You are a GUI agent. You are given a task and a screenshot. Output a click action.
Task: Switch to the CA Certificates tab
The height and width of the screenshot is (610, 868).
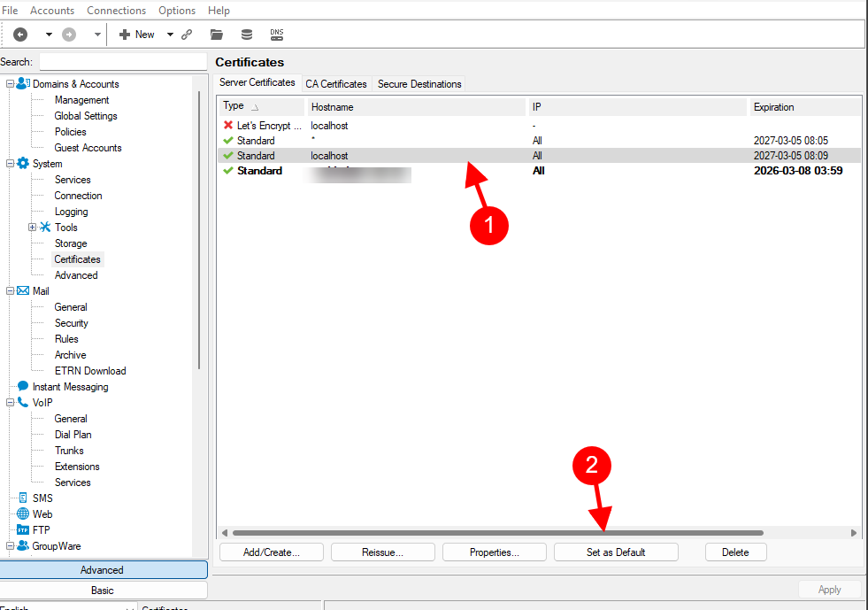(335, 84)
